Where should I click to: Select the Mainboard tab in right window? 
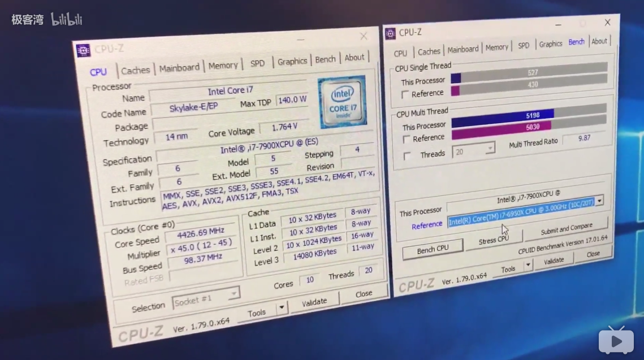pos(463,49)
